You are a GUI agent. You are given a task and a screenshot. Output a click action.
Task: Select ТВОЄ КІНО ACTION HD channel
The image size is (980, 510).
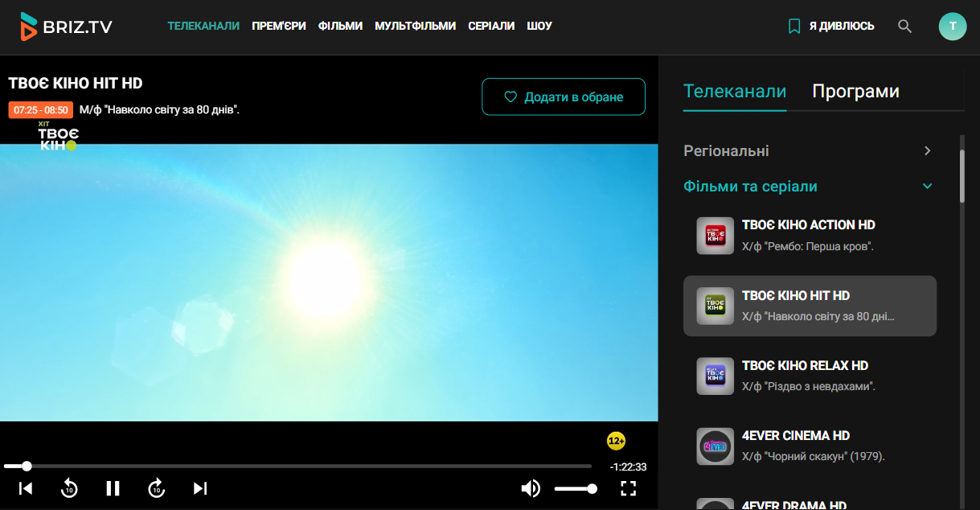(810, 235)
